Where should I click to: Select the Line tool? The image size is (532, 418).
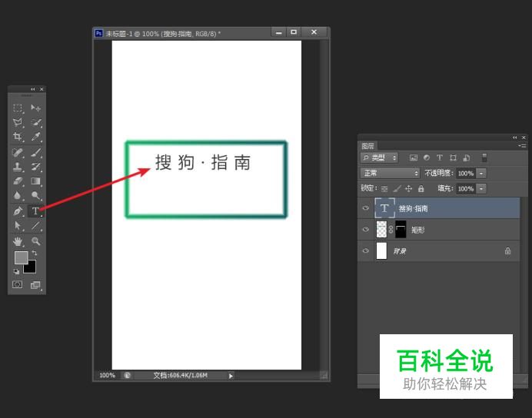click(x=35, y=225)
